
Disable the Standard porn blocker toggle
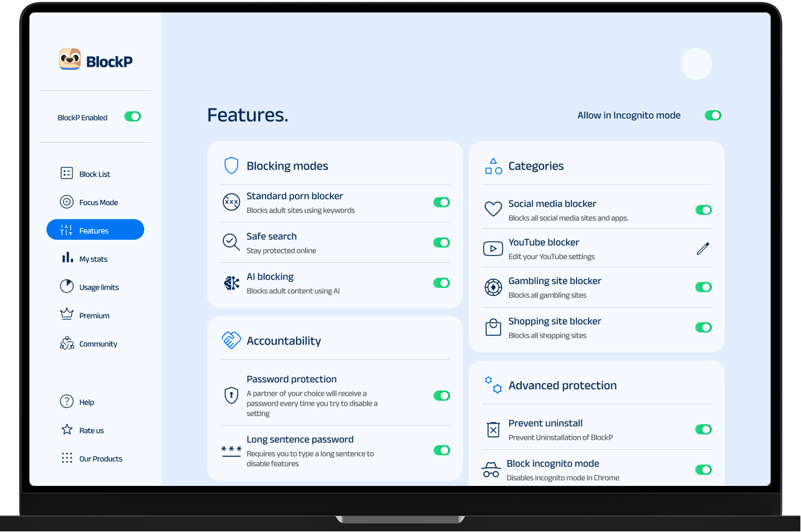click(x=441, y=202)
